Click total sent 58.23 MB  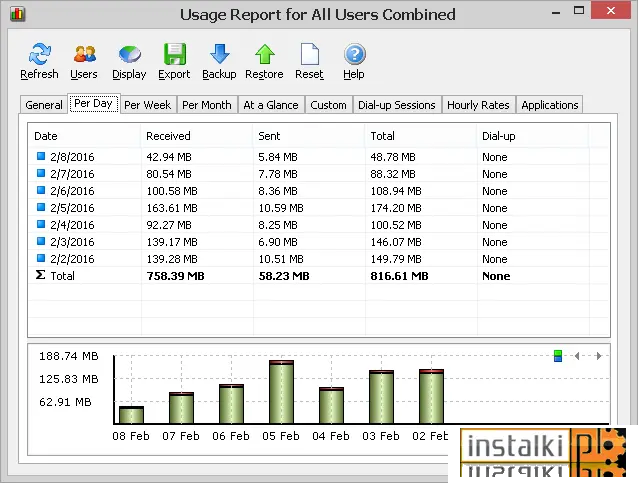coord(284,276)
